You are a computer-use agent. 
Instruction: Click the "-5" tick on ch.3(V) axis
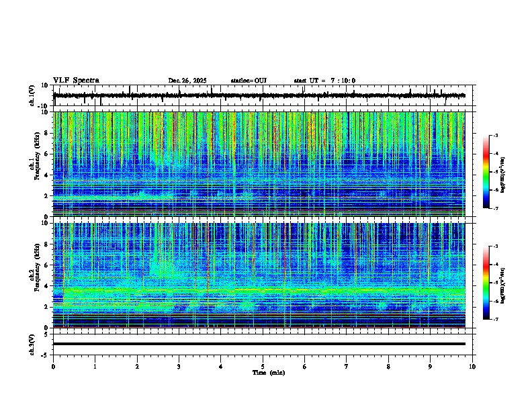45,355
